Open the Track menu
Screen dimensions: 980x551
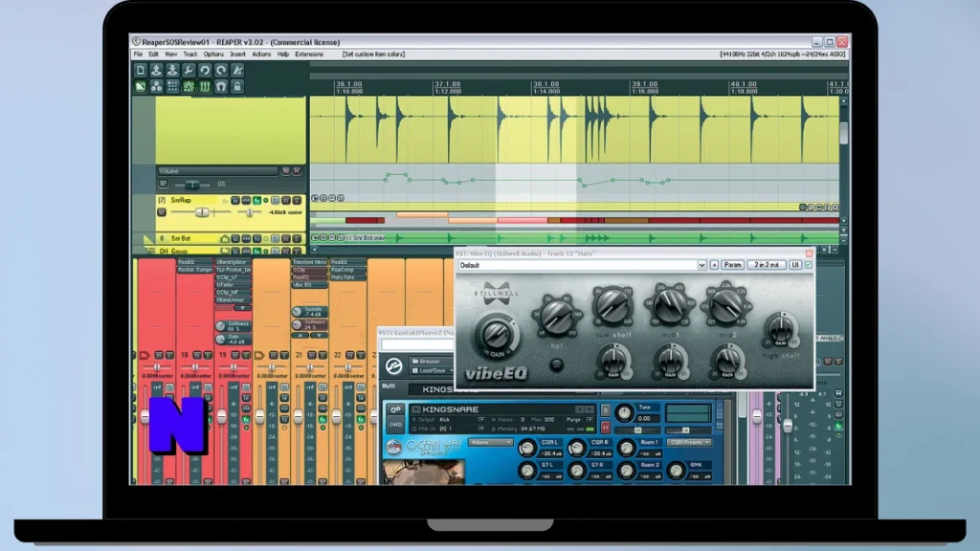(x=190, y=55)
